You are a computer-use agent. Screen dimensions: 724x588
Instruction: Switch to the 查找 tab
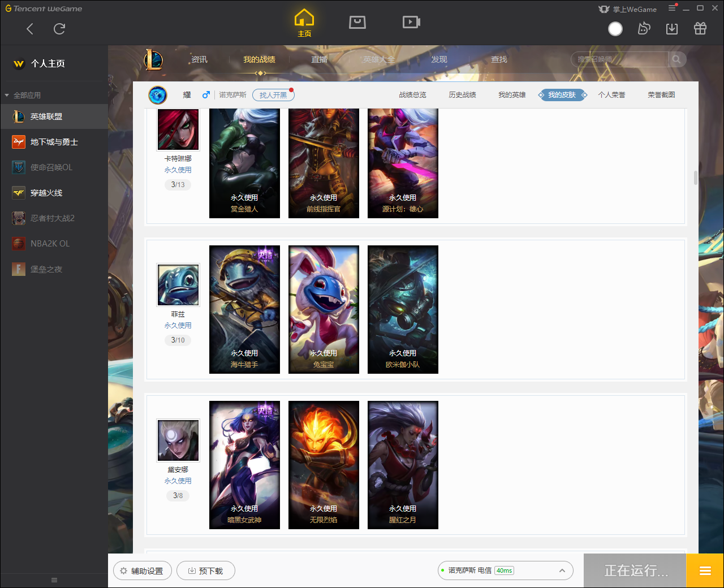point(499,59)
